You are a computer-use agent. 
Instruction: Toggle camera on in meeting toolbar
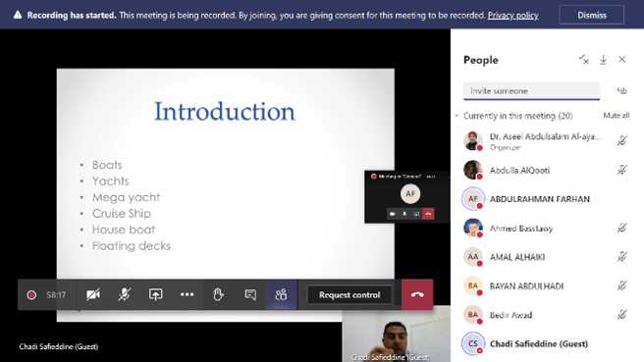(93, 294)
